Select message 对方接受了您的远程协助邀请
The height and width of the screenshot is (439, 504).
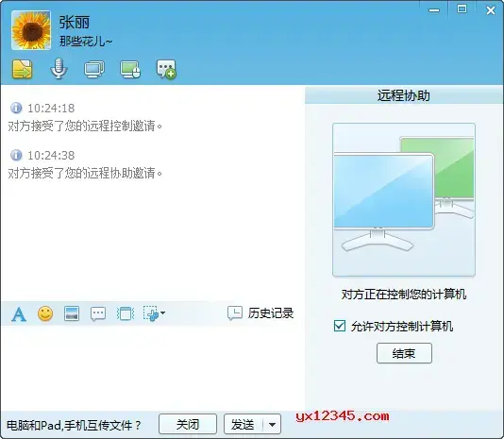85,173
